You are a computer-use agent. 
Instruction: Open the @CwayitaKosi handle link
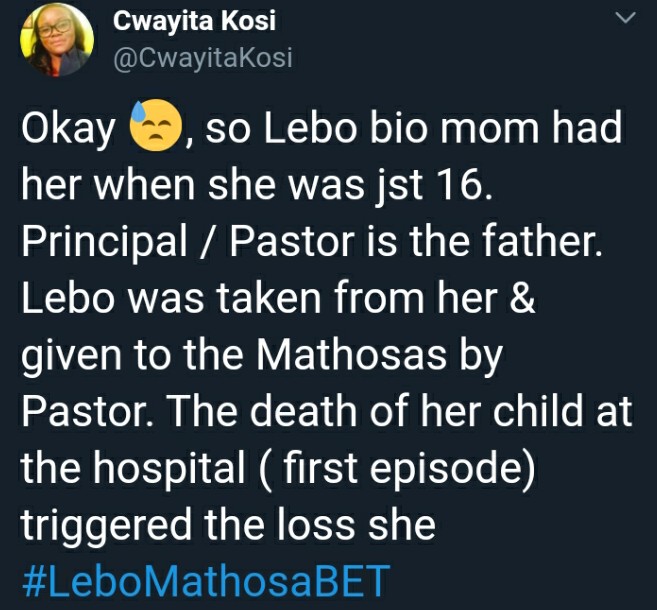(x=202, y=57)
